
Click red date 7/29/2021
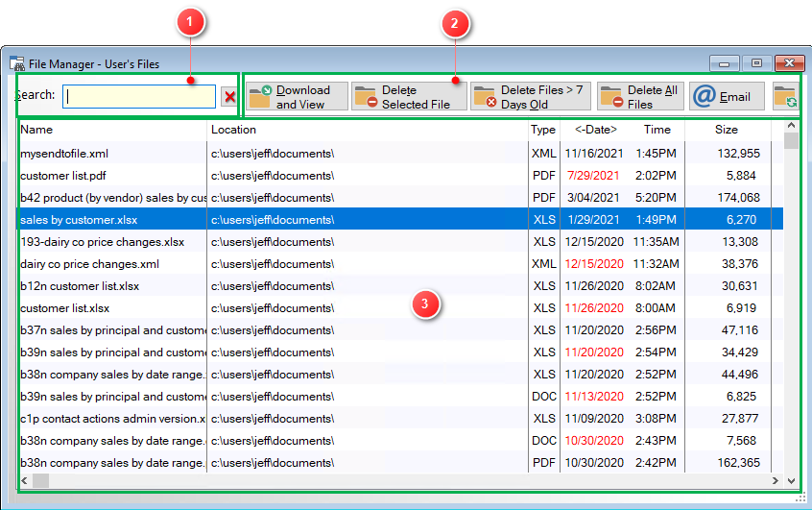(593, 176)
